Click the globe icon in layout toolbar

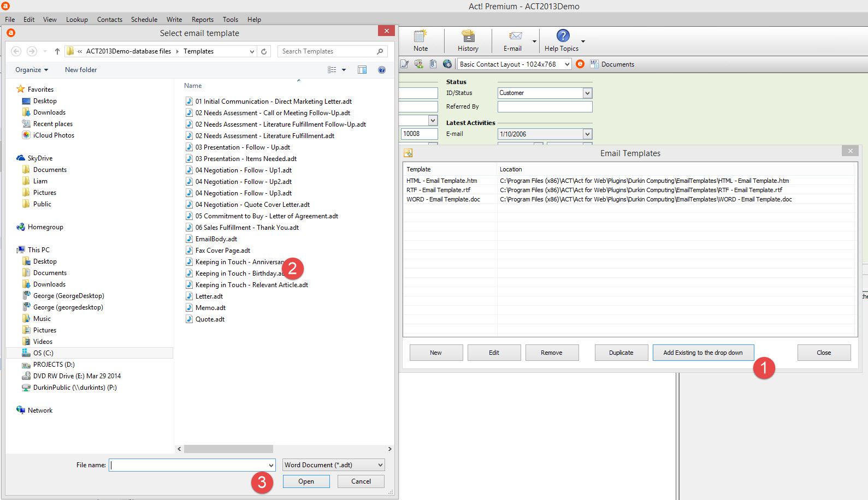coord(447,64)
